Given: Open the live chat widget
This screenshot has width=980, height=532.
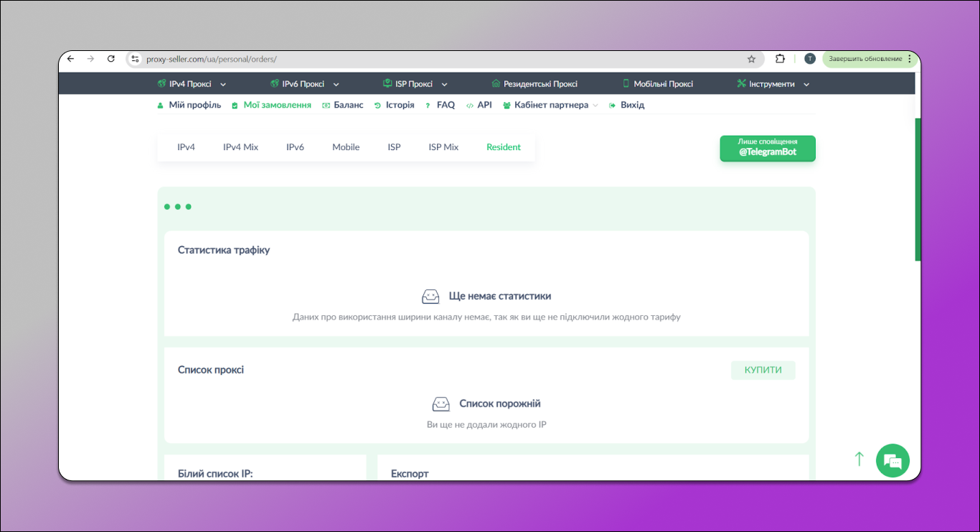Looking at the screenshot, I should [892, 460].
